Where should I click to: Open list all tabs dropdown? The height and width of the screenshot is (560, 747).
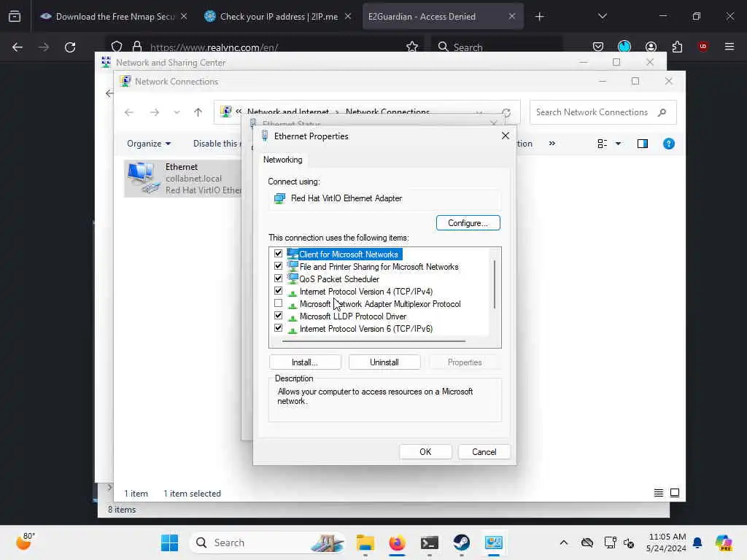coord(602,16)
